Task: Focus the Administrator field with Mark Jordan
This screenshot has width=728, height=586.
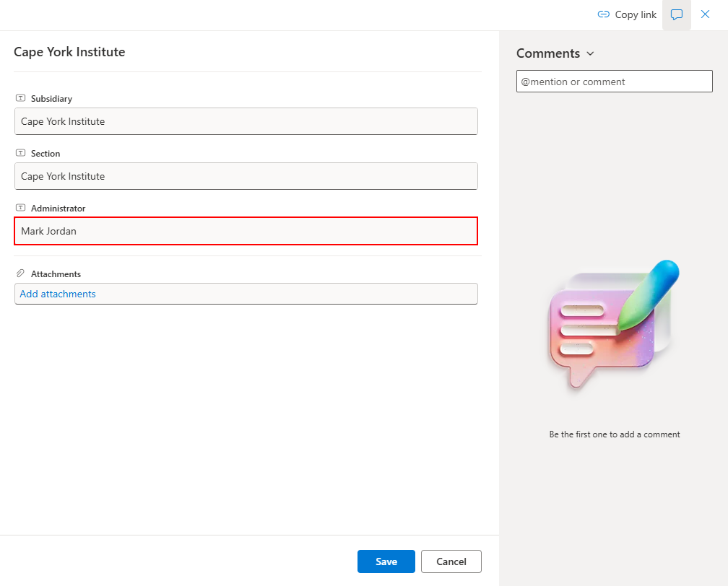Action: click(x=246, y=231)
